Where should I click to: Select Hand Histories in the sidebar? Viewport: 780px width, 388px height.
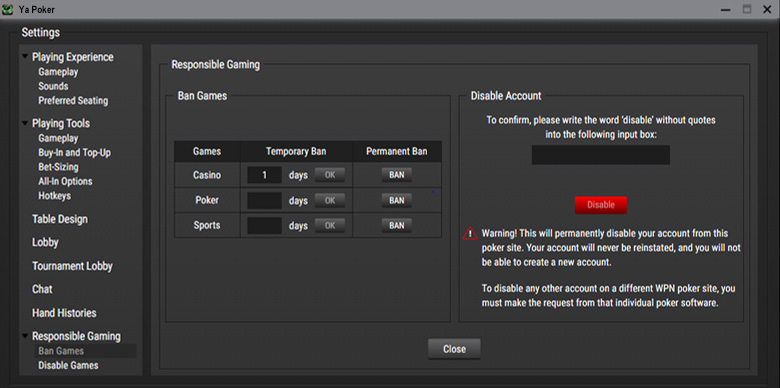64,313
